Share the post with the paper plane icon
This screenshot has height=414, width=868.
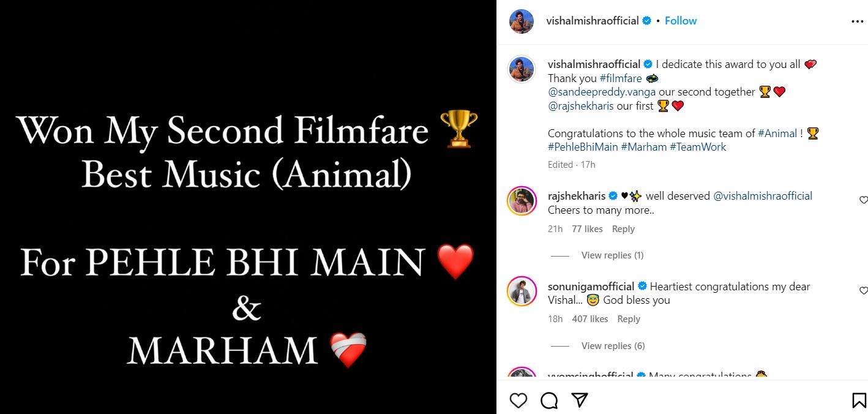(x=578, y=400)
